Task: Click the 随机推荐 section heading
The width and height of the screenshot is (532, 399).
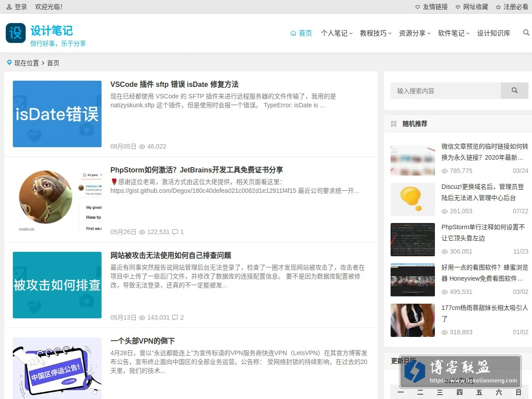Action: click(x=415, y=124)
